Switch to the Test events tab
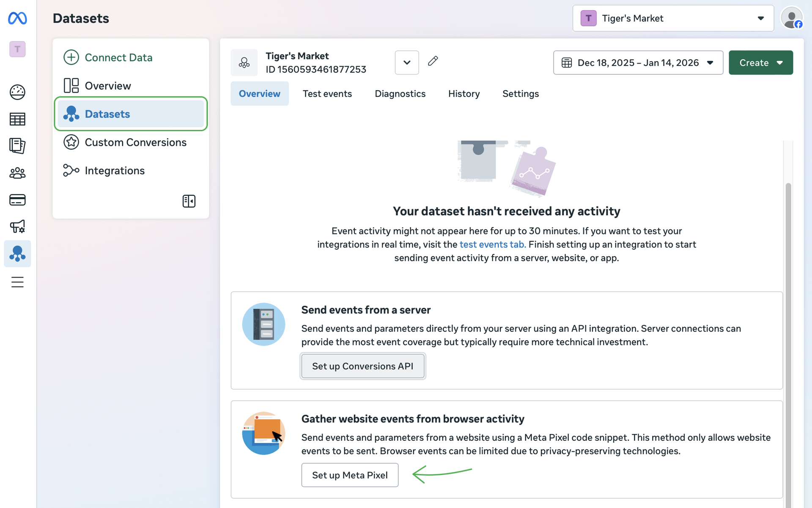 327,93
